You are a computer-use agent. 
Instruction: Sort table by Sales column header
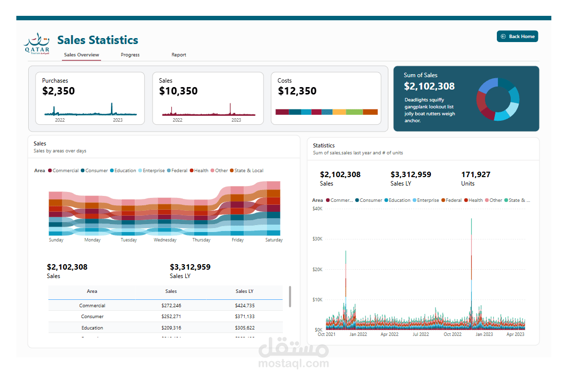click(x=171, y=291)
